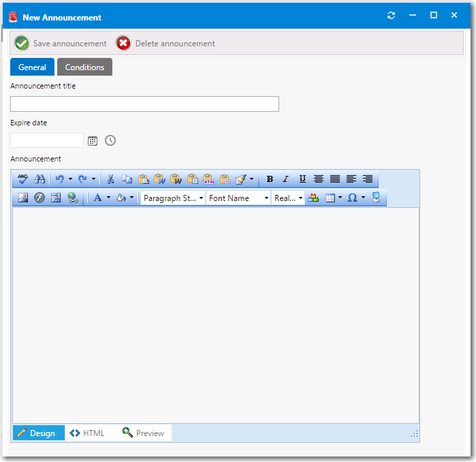This screenshot has height=462, width=476.
Task: Open the background color paint bucket picker
Action: coord(121,198)
